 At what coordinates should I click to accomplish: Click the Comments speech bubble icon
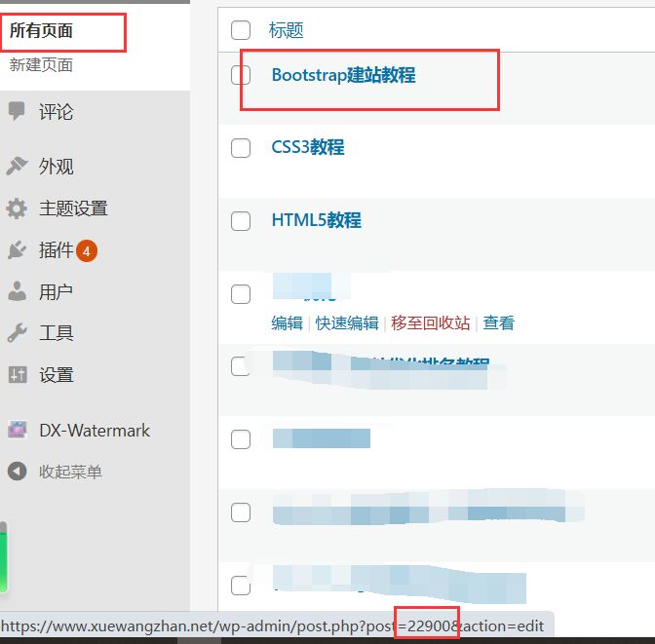pyautogui.click(x=17, y=111)
